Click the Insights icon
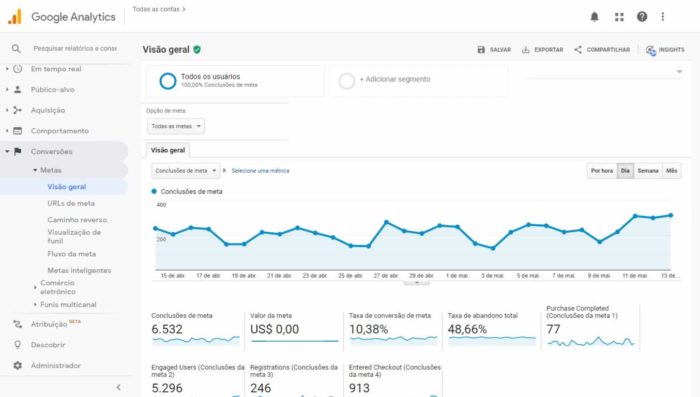This screenshot has height=397, width=700. pos(651,50)
